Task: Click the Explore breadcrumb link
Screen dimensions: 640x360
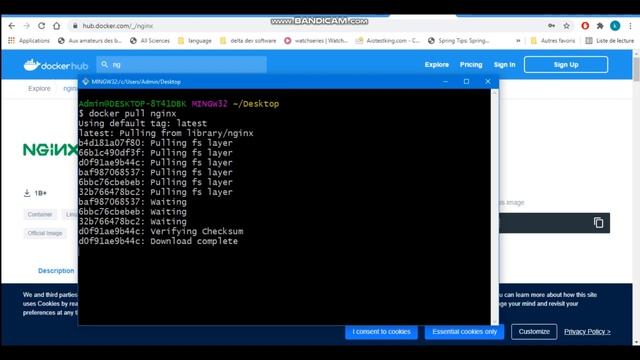Action: [39, 88]
